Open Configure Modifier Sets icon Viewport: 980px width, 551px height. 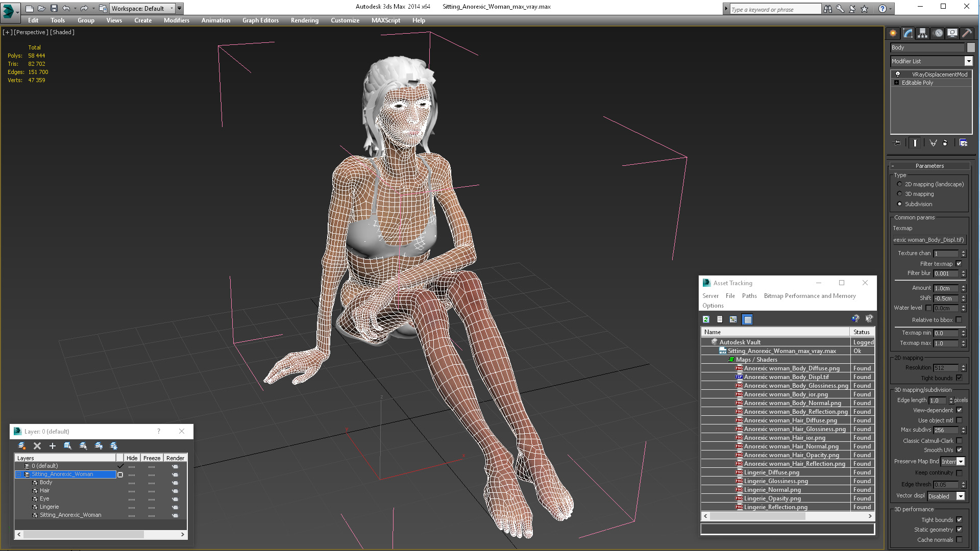coord(963,143)
